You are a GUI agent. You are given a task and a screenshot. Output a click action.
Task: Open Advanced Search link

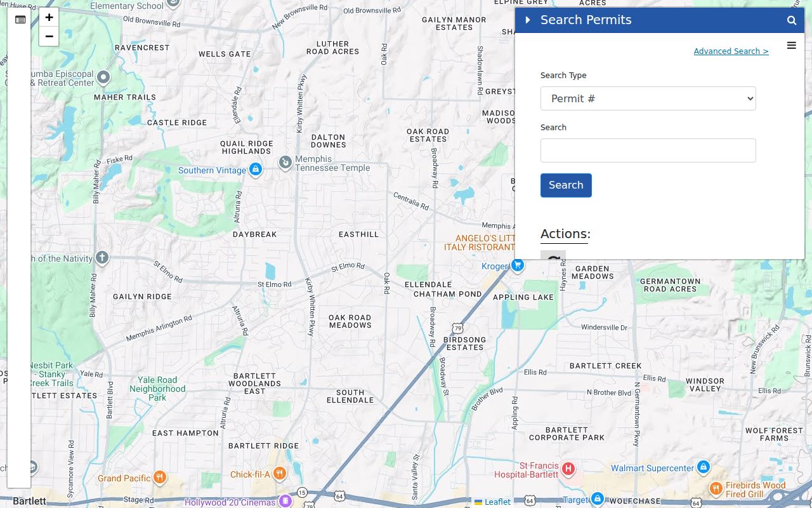pyautogui.click(x=731, y=51)
